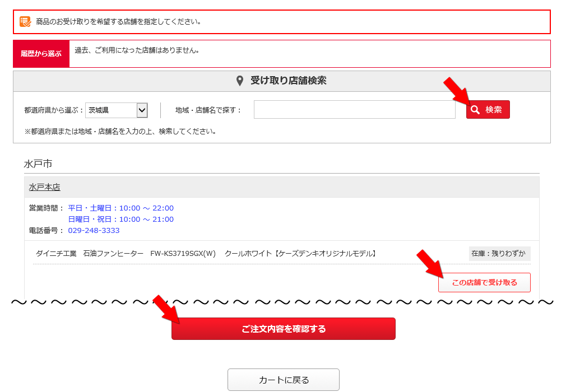
Task: Click the 受け取り店舗検索 heading text
Action: click(x=289, y=81)
